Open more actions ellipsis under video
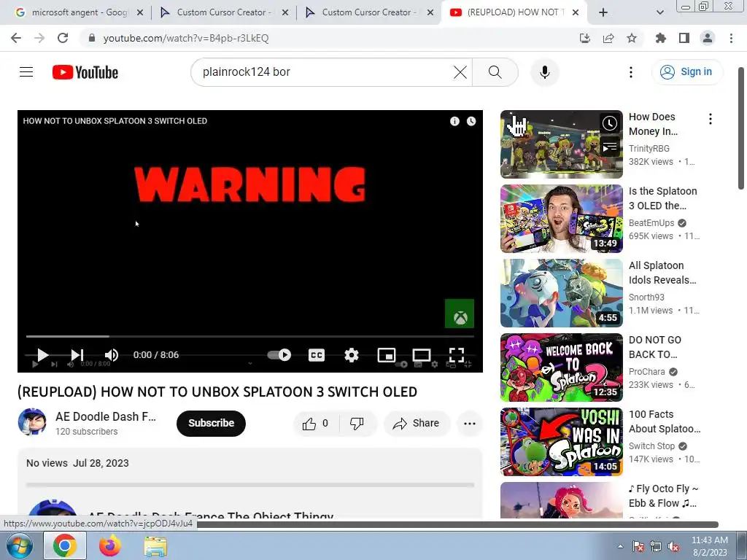 click(x=470, y=424)
